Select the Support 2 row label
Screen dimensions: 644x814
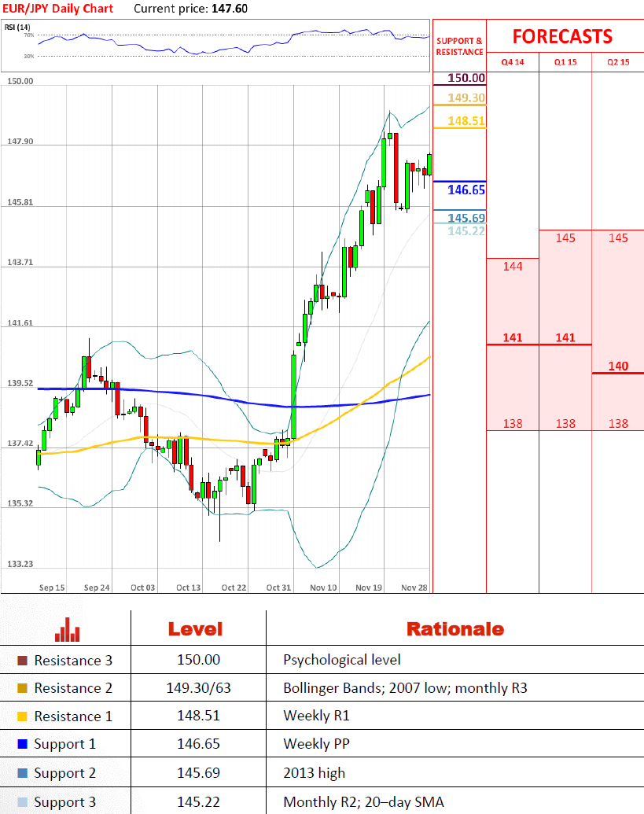[x=64, y=774]
